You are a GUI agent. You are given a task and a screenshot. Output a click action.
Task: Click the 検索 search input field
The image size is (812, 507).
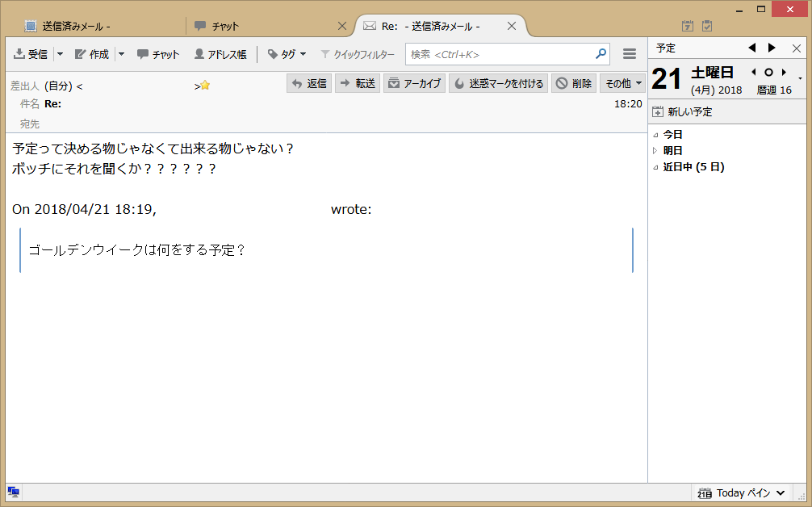tap(500, 54)
